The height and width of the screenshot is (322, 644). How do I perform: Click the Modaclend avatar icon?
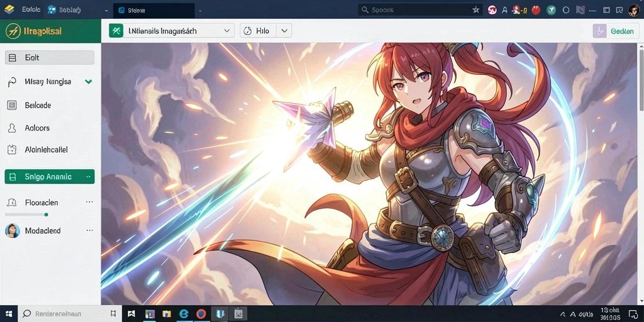(12, 231)
